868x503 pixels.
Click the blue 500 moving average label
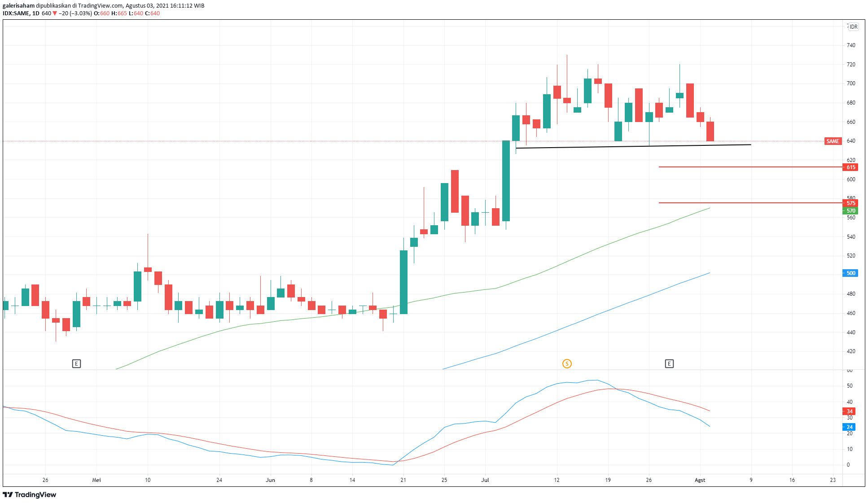tap(850, 273)
